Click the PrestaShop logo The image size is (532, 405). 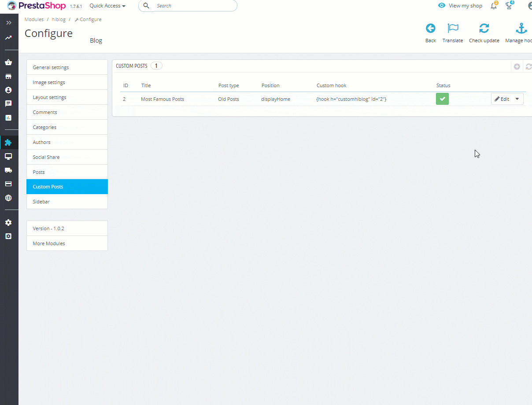[37, 6]
